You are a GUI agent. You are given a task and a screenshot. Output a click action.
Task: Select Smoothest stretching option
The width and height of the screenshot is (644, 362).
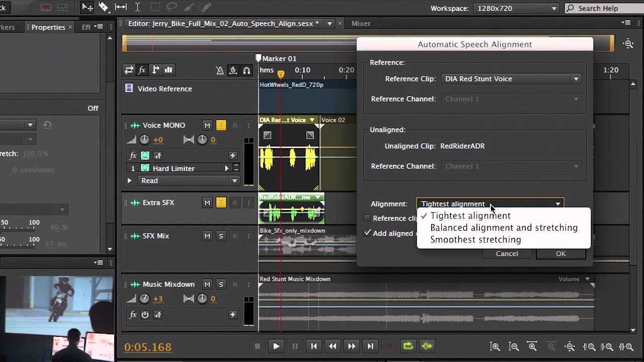(475, 240)
